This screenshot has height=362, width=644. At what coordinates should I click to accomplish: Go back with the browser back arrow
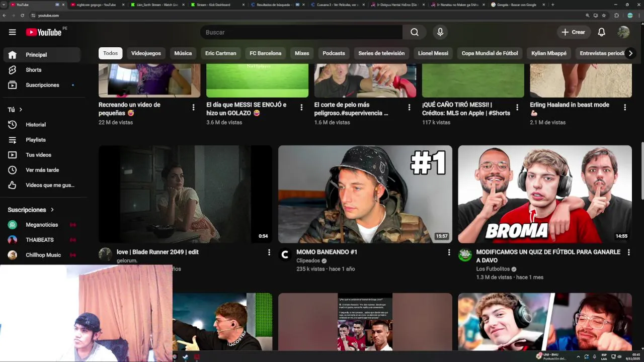tap(5, 16)
